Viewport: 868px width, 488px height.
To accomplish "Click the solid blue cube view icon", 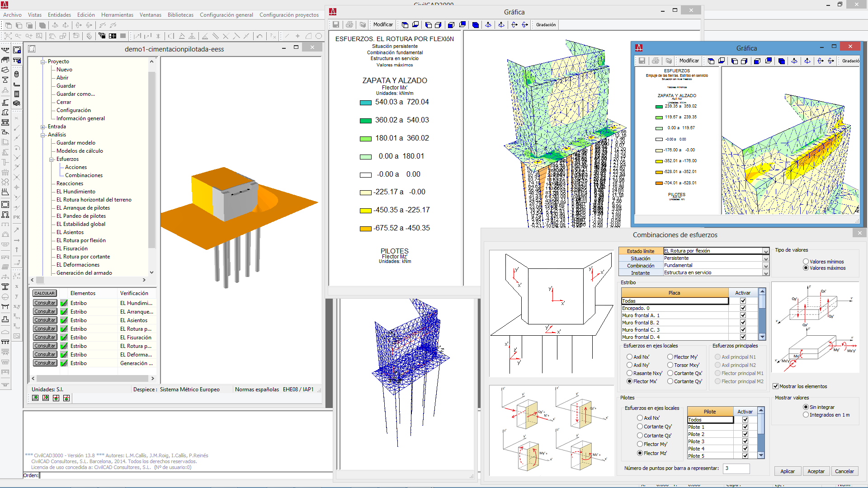I will pos(475,25).
